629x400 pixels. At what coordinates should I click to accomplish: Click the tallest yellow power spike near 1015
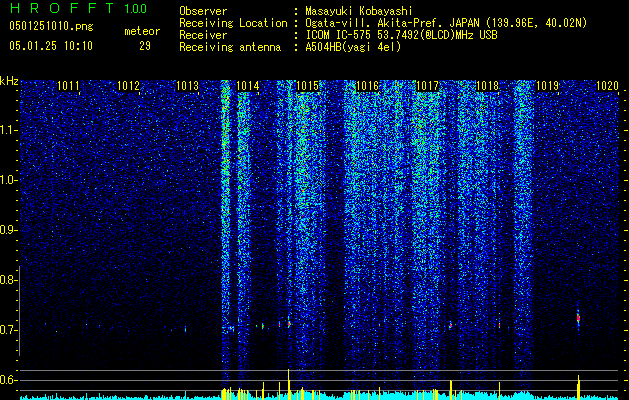(288, 384)
